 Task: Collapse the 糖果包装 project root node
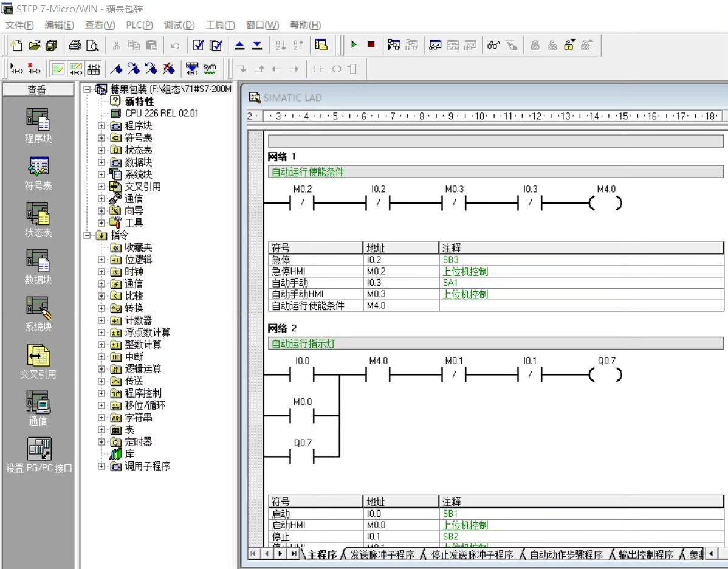(88, 89)
